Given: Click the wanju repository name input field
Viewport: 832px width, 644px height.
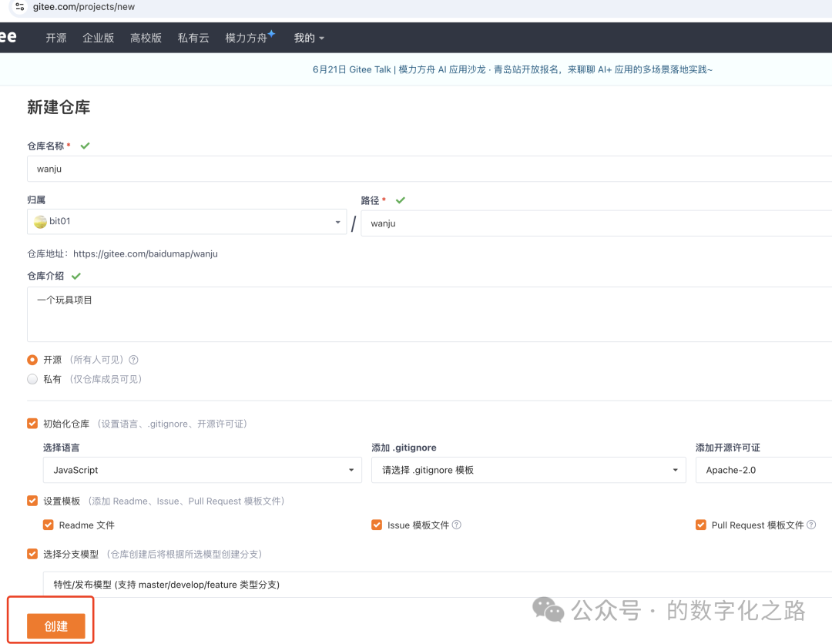Looking at the screenshot, I should point(231,169).
